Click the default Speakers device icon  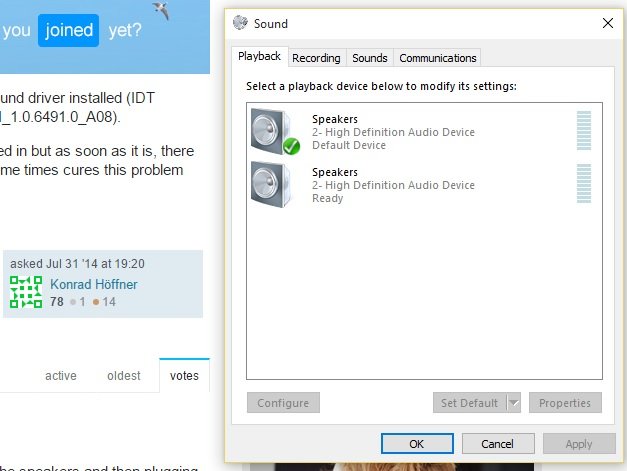272,130
